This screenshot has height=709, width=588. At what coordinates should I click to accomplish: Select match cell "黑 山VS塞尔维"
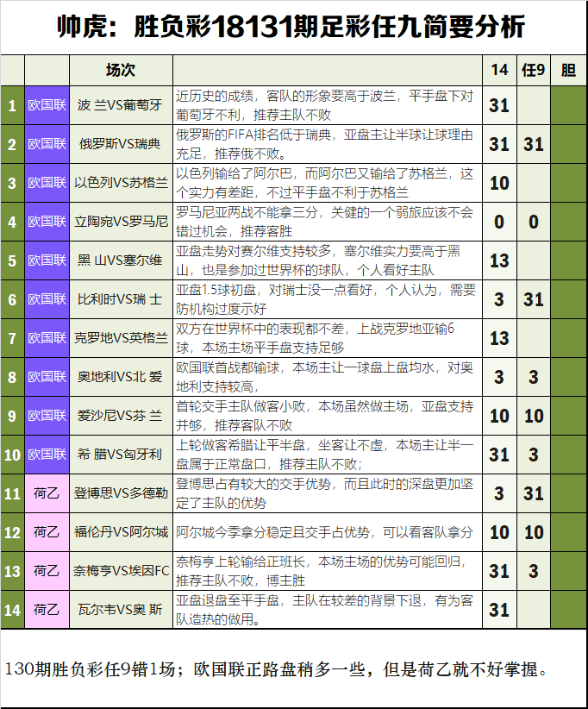point(121,260)
